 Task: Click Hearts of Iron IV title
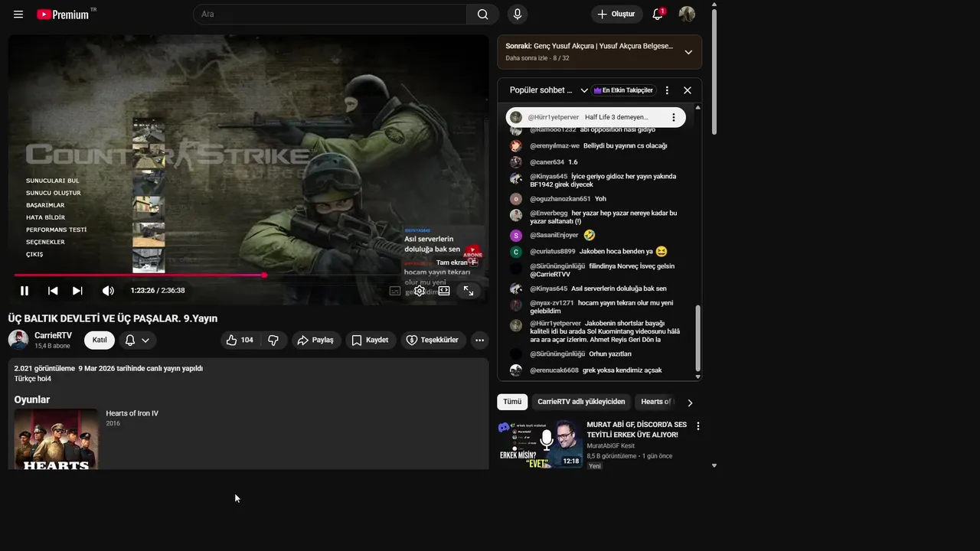pyautogui.click(x=132, y=413)
